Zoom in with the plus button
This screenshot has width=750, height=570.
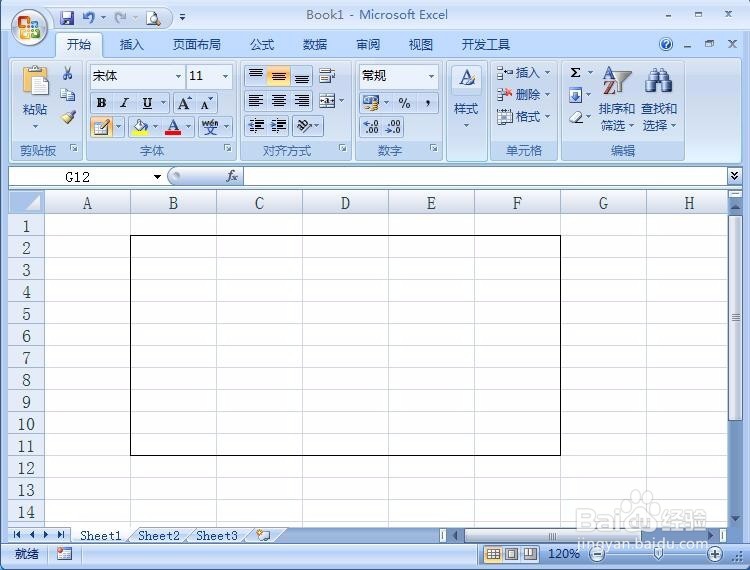click(715, 554)
